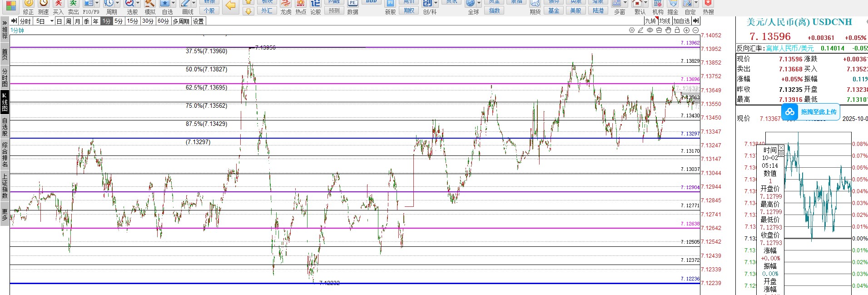The height and width of the screenshot is (295, 868).
Task: Open the 分时图 sidebar tab
Action: coord(5,77)
